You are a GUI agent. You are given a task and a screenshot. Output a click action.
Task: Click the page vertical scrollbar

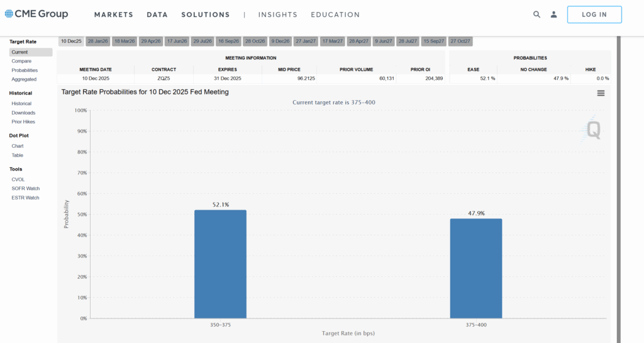point(618,189)
